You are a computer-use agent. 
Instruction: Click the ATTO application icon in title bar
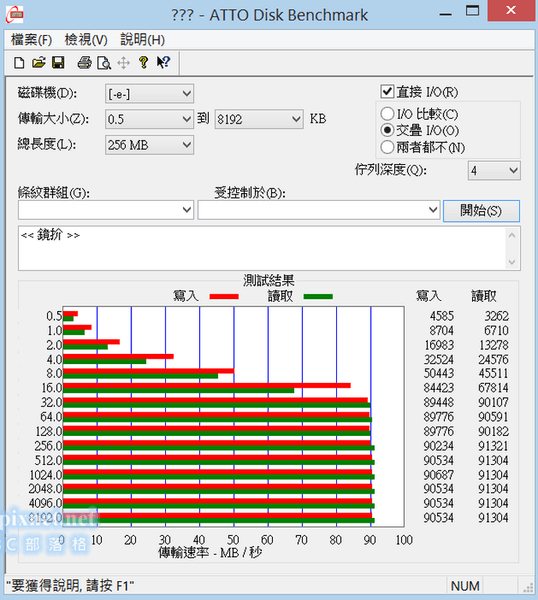tap(15, 15)
